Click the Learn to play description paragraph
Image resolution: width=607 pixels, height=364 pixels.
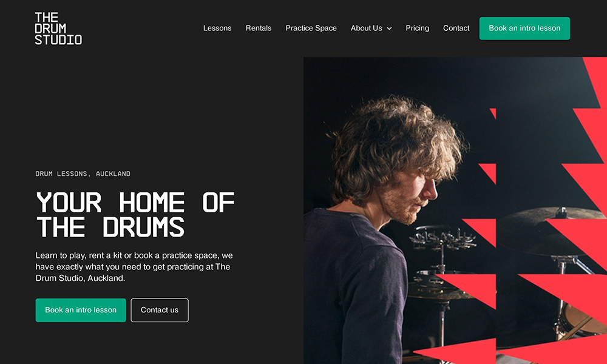(134, 266)
